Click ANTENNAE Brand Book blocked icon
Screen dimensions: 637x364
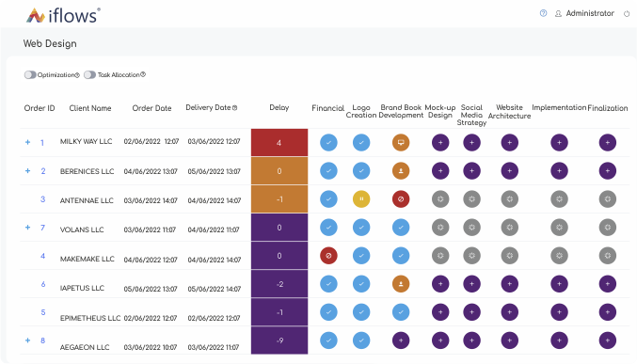pos(401,199)
